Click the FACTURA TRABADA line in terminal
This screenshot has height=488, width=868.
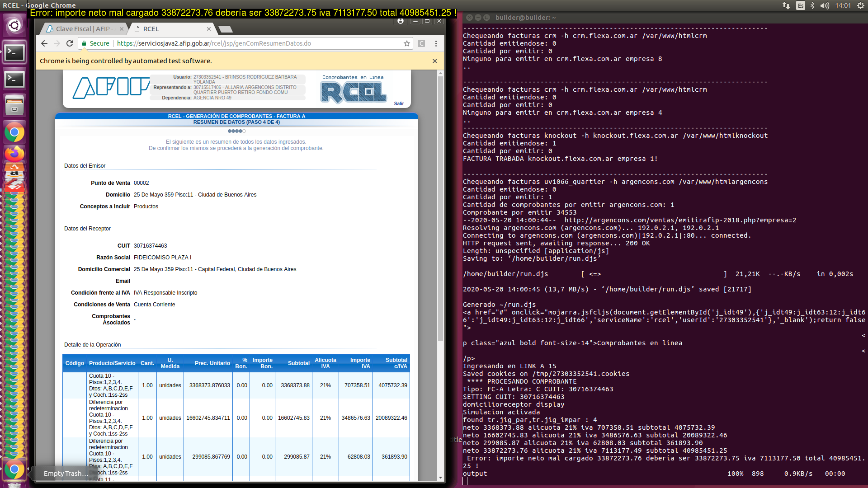point(560,159)
